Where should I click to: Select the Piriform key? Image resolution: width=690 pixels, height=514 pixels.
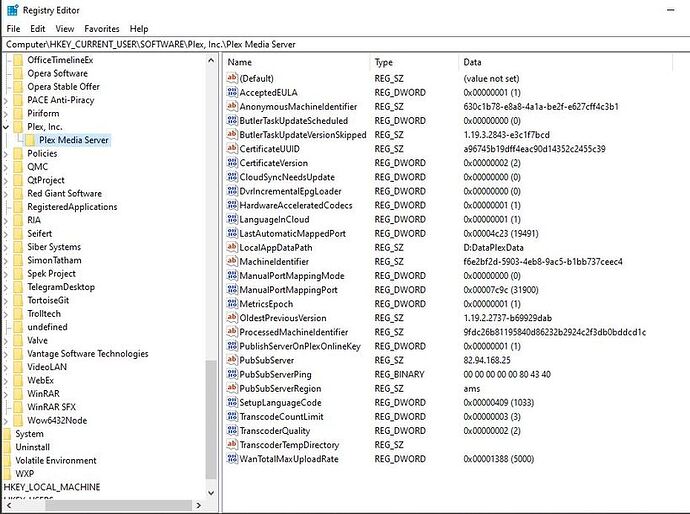click(43, 114)
